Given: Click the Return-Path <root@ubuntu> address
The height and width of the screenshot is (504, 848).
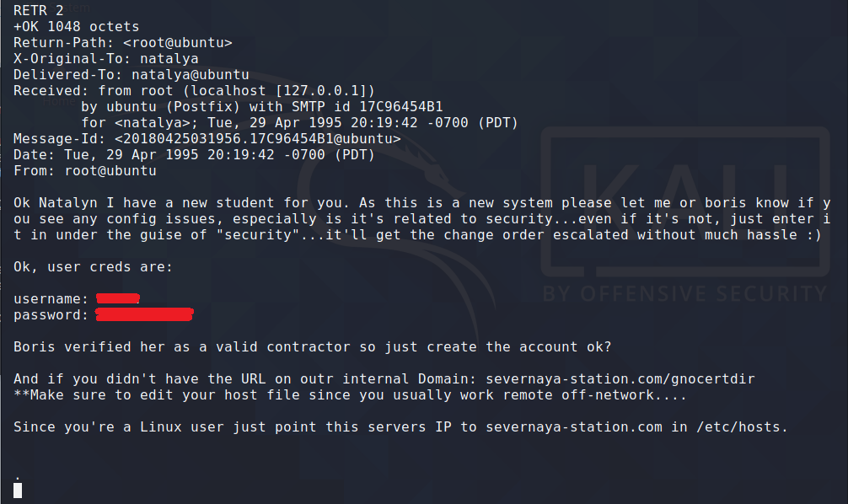Looking at the screenshot, I should (177, 43).
